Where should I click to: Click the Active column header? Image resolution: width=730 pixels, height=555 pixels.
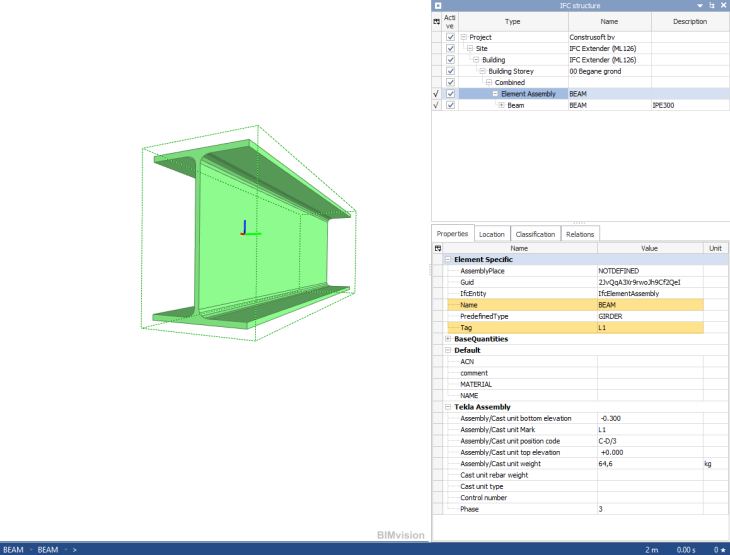coord(450,21)
